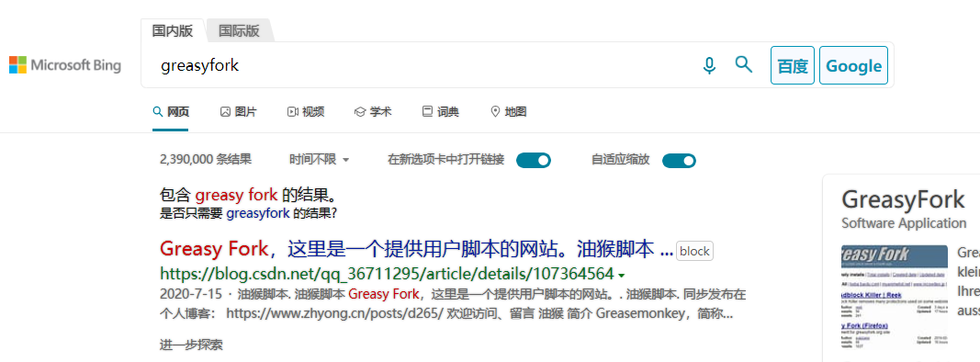
Task: Click Software Application subtitle text
Action: [x=904, y=223]
